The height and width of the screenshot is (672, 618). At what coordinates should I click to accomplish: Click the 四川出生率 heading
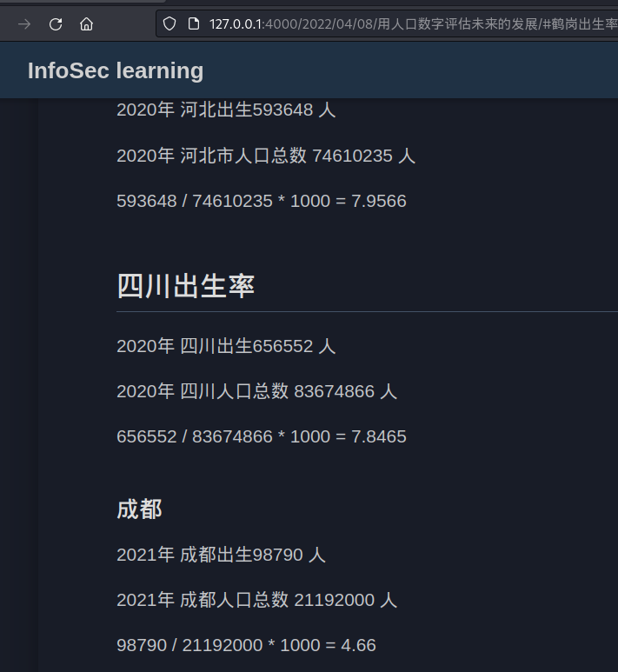(186, 285)
